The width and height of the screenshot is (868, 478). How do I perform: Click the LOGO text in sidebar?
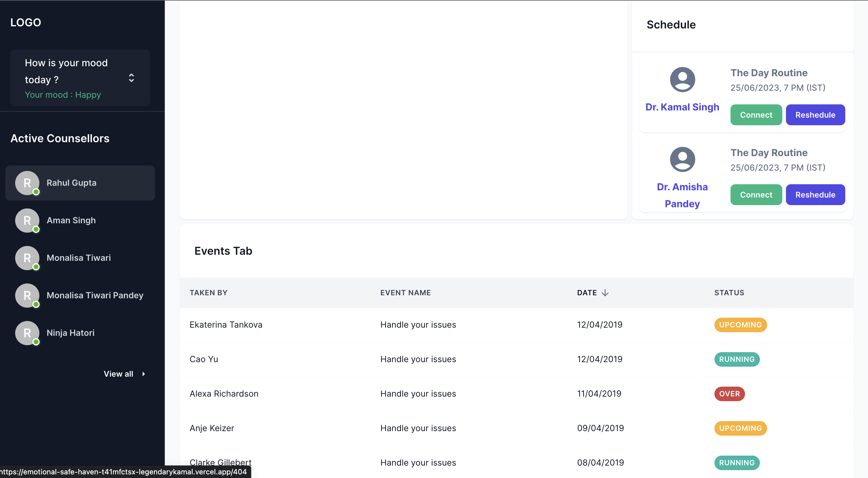coord(26,23)
